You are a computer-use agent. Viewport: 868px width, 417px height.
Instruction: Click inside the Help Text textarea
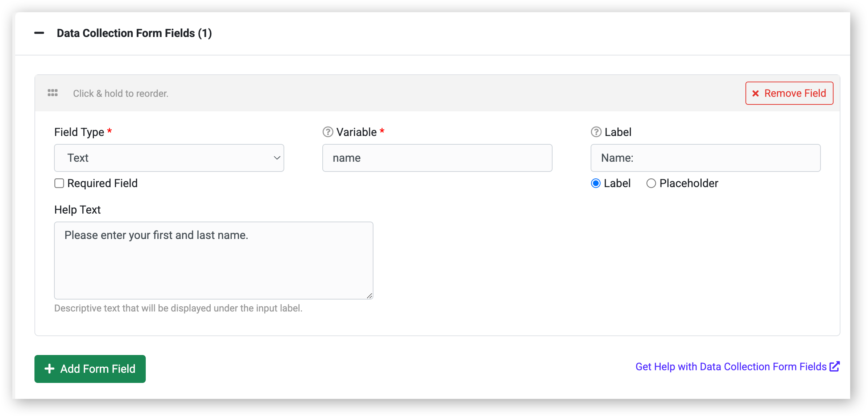coord(214,260)
